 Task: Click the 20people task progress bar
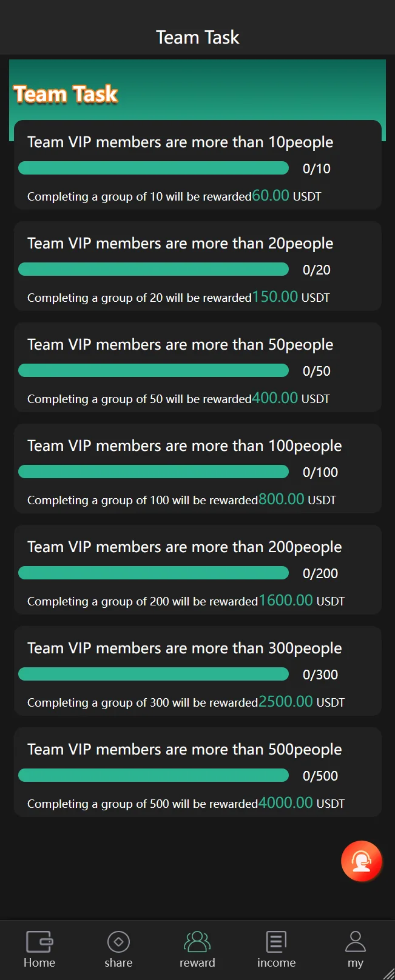click(154, 269)
